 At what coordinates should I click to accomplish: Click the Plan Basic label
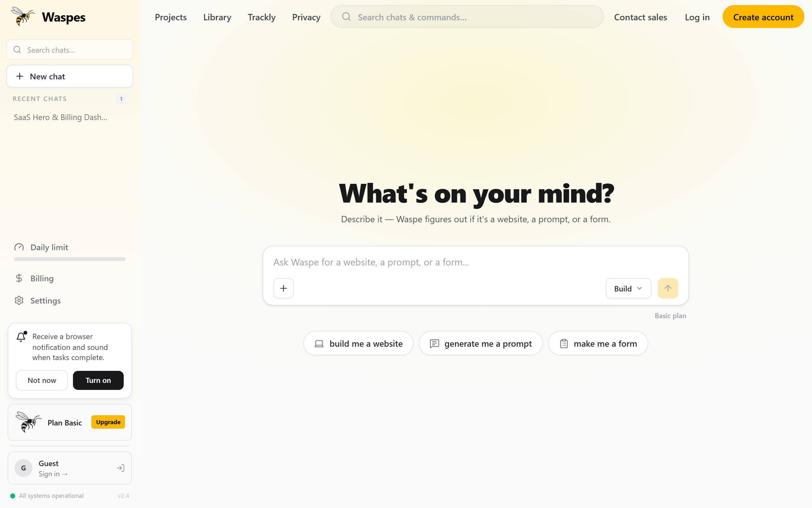point(65,423)
